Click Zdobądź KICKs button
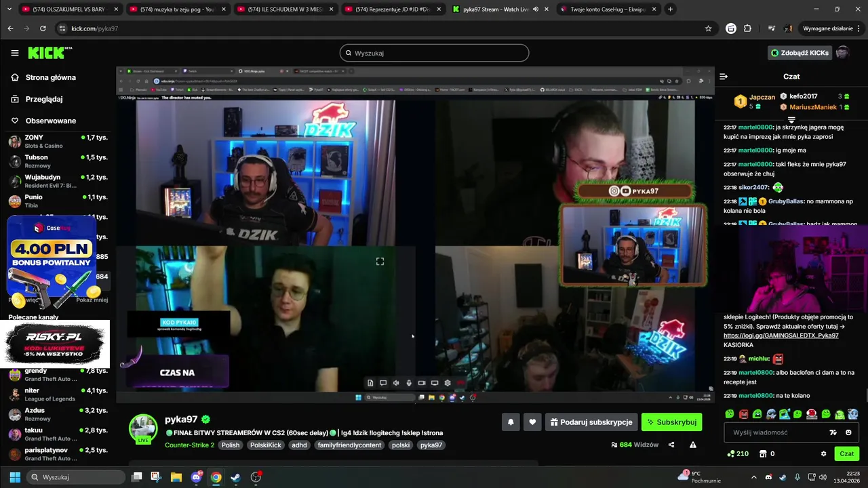This screenshot has width=868, height=488. coord(800,53)
